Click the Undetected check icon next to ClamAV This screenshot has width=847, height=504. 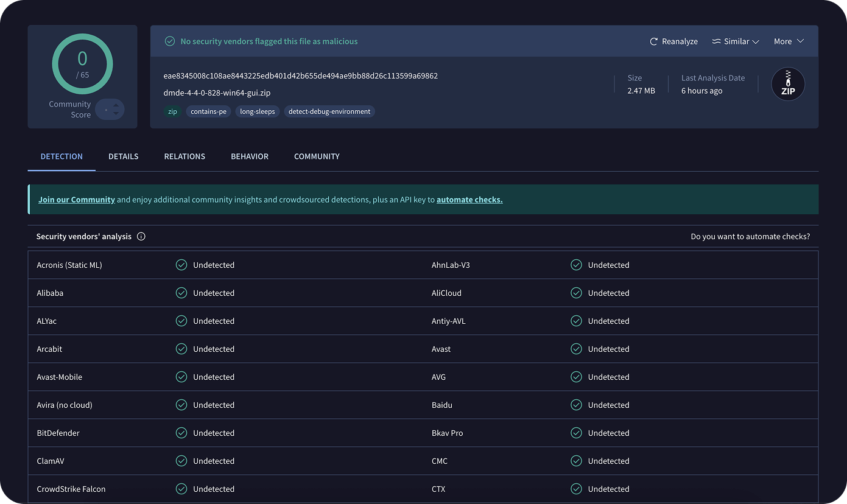pyautogui.click(x=181, y=461)
